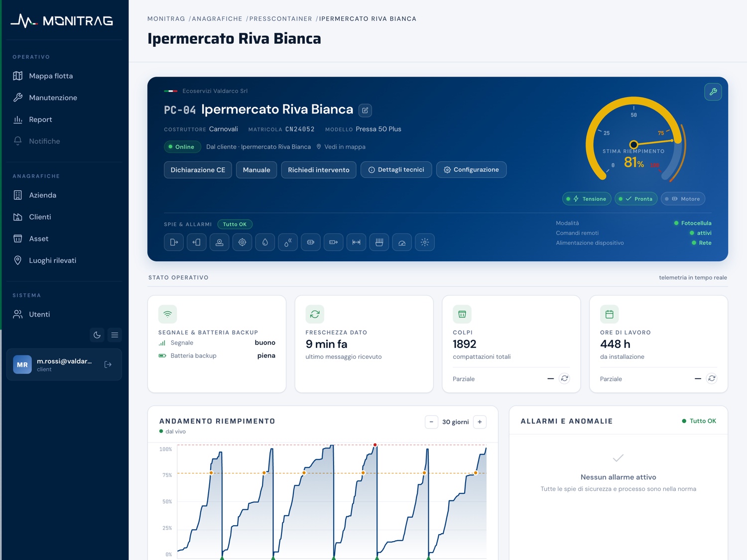The image size is (747, 560).
Task: Select the comb-shaped grid alarm icon
Action: [x=379, y=242]
